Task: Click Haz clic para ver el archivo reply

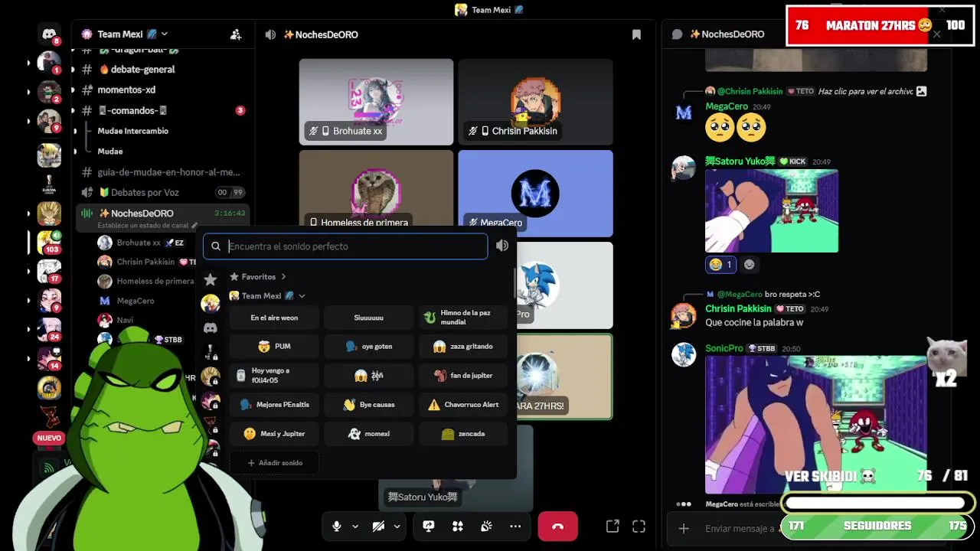Action: click(866, 91)
